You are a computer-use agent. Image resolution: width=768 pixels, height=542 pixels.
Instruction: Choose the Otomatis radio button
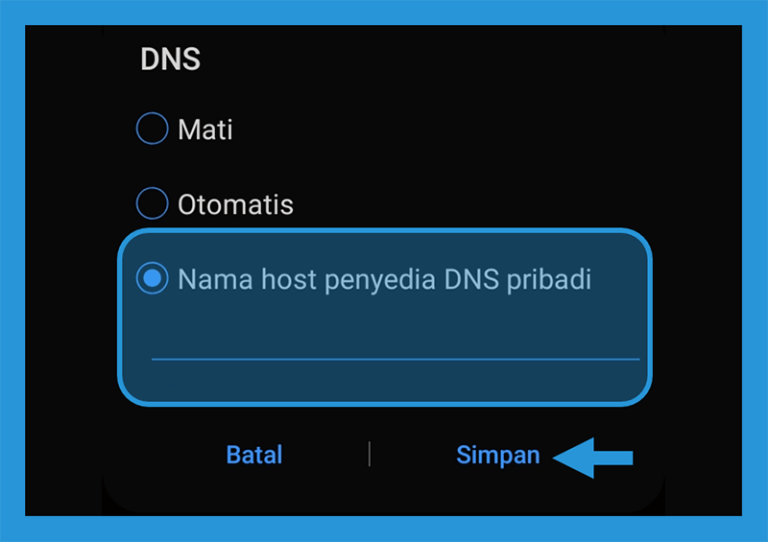pyautogui.click(x=152, y=203)
